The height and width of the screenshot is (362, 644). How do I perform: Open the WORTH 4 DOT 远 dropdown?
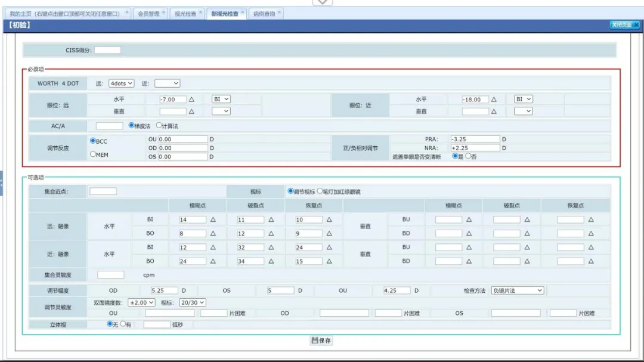[x=121, y=83]
